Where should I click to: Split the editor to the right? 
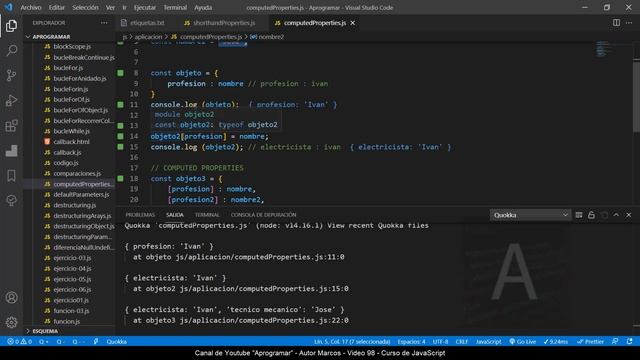(616, 23)
